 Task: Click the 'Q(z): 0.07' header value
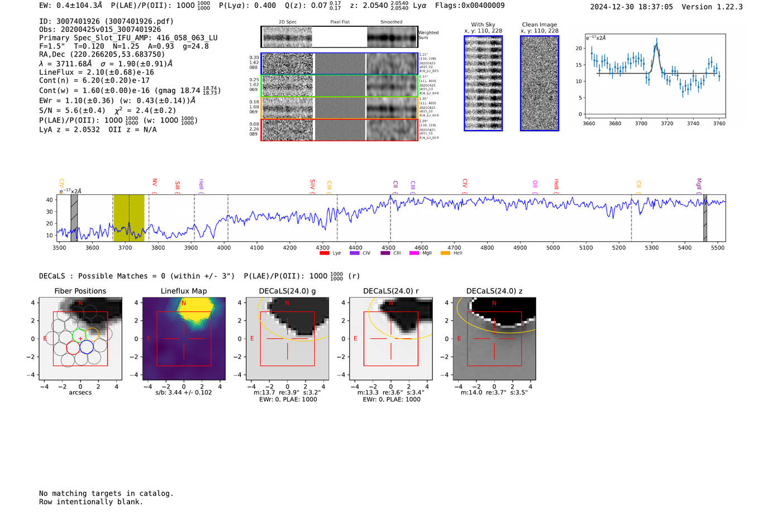306,6
